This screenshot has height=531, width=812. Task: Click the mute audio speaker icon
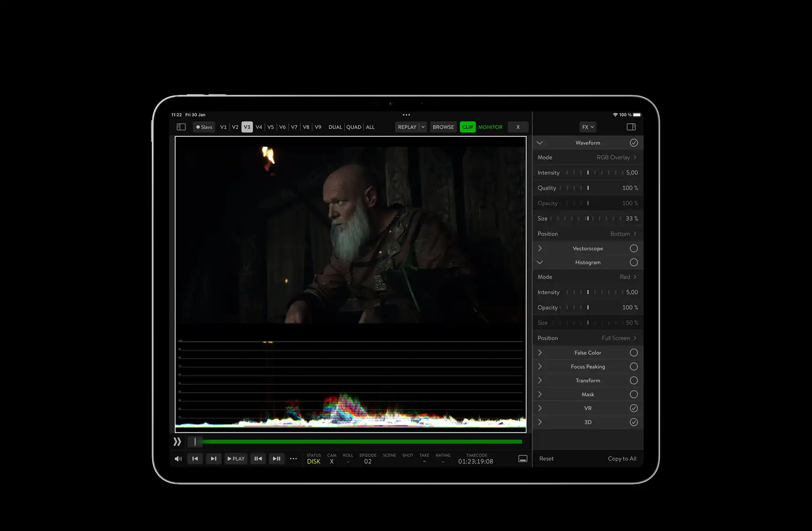[178, 458]
